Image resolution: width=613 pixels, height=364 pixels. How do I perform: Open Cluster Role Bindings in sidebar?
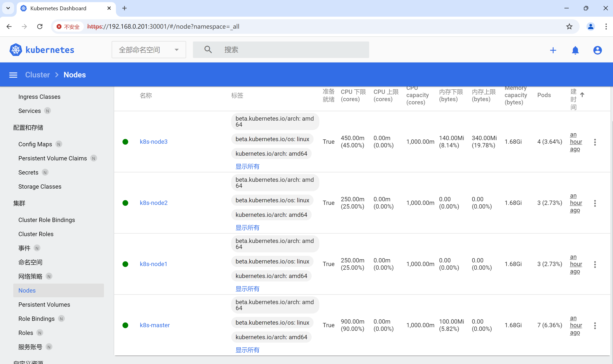[47, 220]
